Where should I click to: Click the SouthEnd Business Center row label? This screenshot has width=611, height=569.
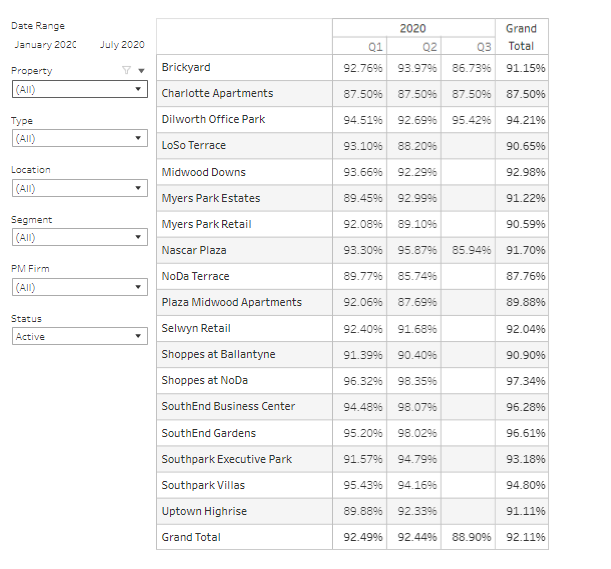point(228,406)
